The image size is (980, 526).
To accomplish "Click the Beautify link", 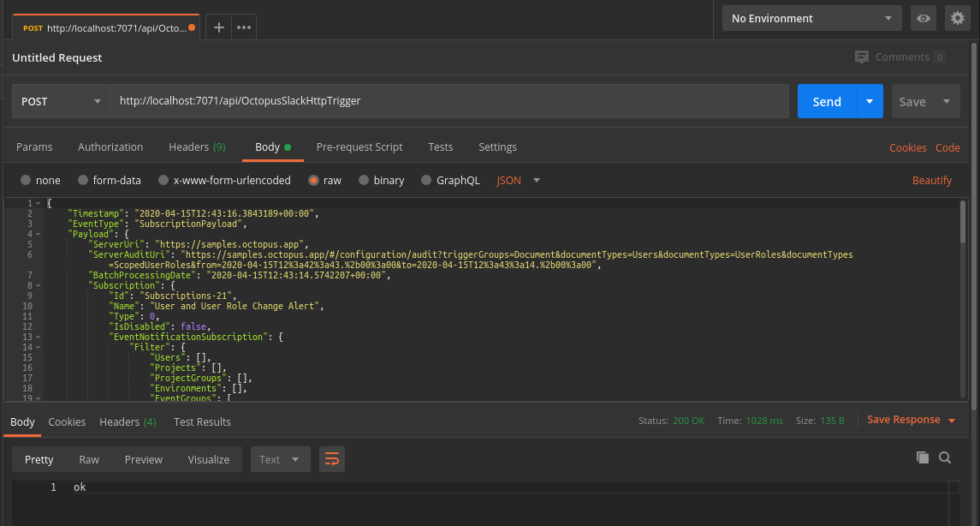I will tap(932, 180).
